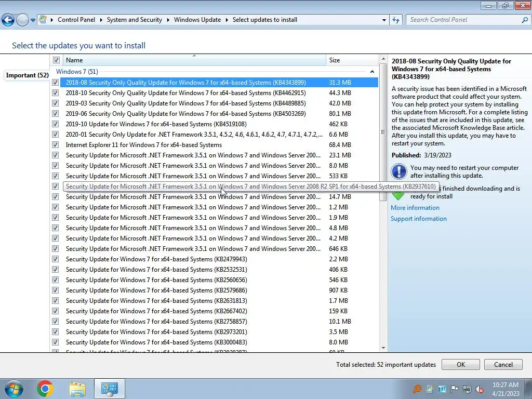Viewport: 532px width, 399px height.
Task: Select Security Update for Windows 7 KB2532531
Action: tap(219, 270)
